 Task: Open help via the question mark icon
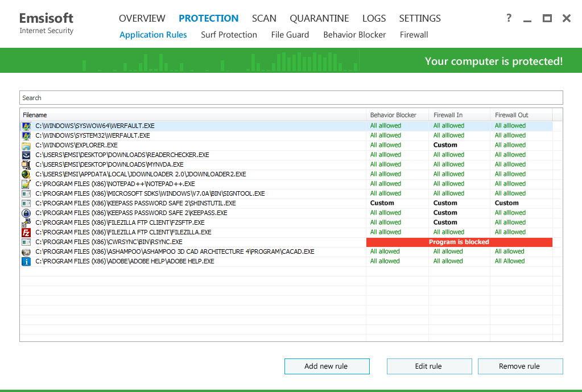point(508,18)
